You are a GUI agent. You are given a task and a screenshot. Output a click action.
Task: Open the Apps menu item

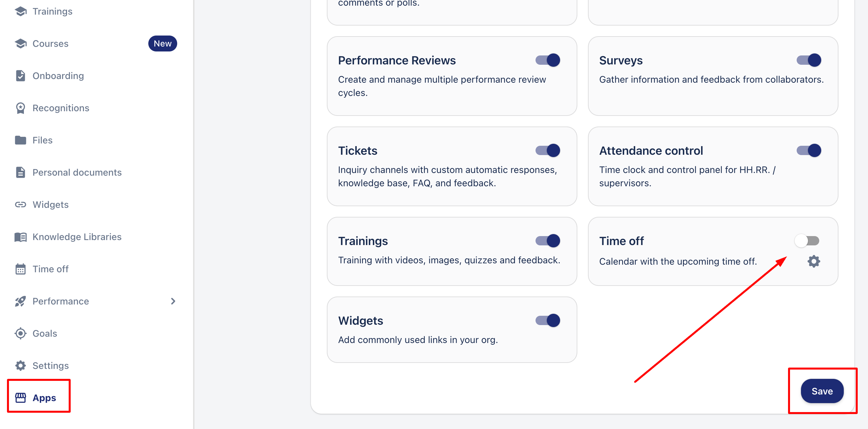point(44,398)
